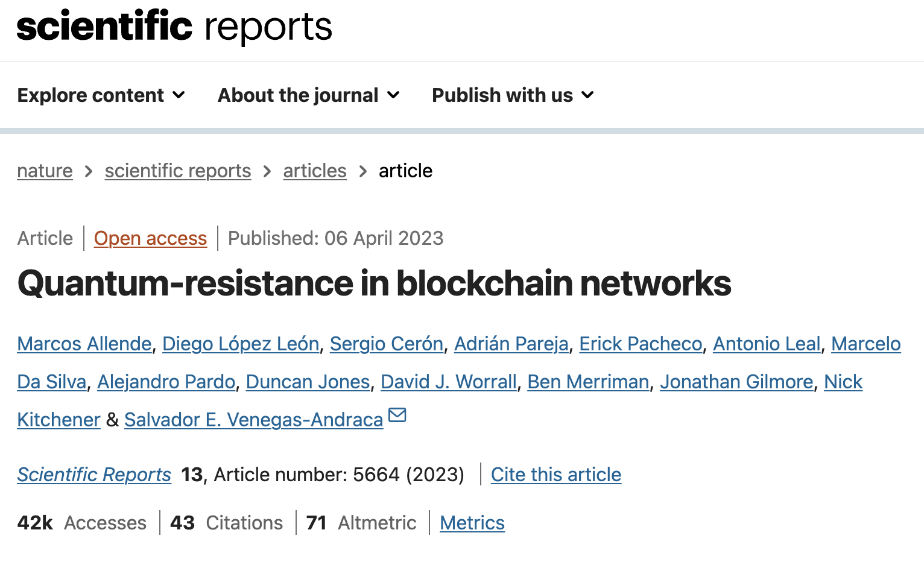Open author Erick Pacheco's details

click(x=641, y=344)
